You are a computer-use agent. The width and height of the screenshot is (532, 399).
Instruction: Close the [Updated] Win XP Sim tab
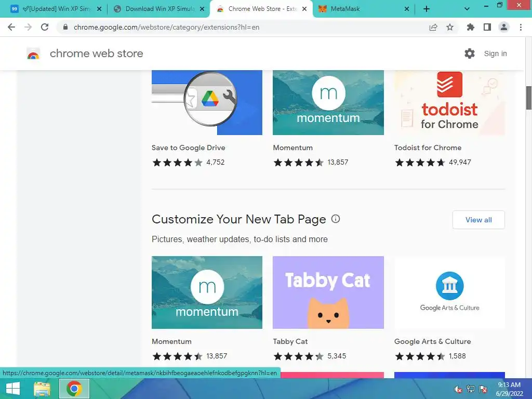point(99,9)
